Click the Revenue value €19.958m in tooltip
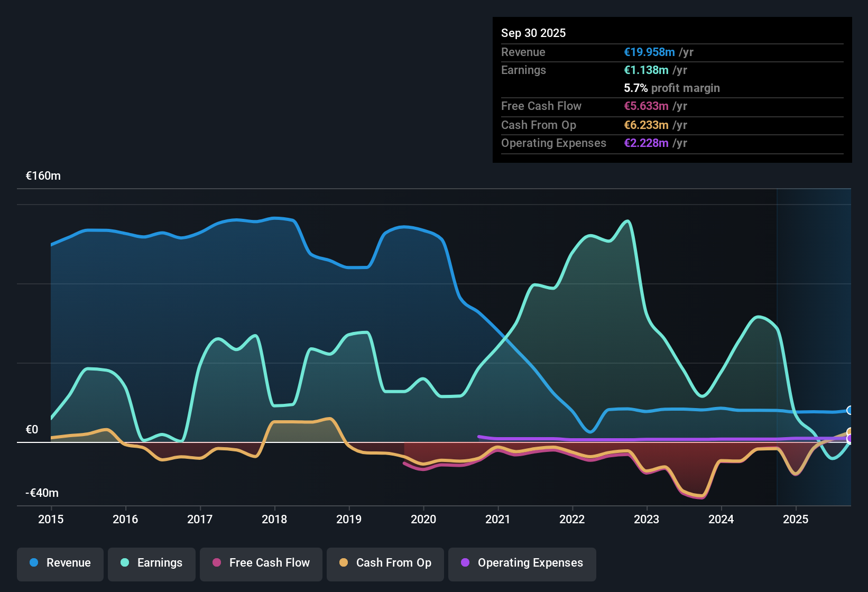This screenshot has height=592, width=868. tap(649, 52)
